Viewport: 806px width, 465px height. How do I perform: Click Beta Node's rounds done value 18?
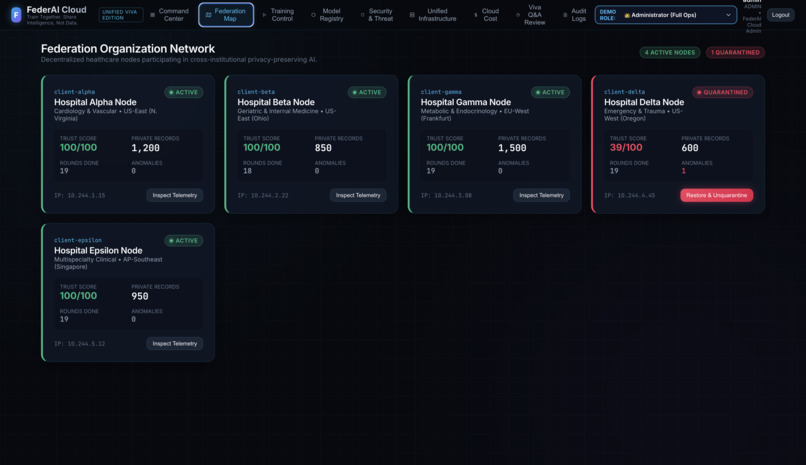[x=247, y=171]
